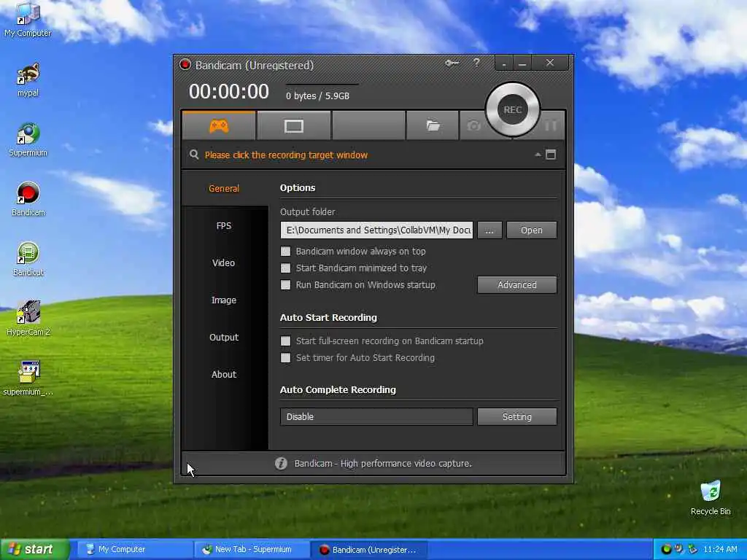Click the 'Please click the recording target window' text

286,155
